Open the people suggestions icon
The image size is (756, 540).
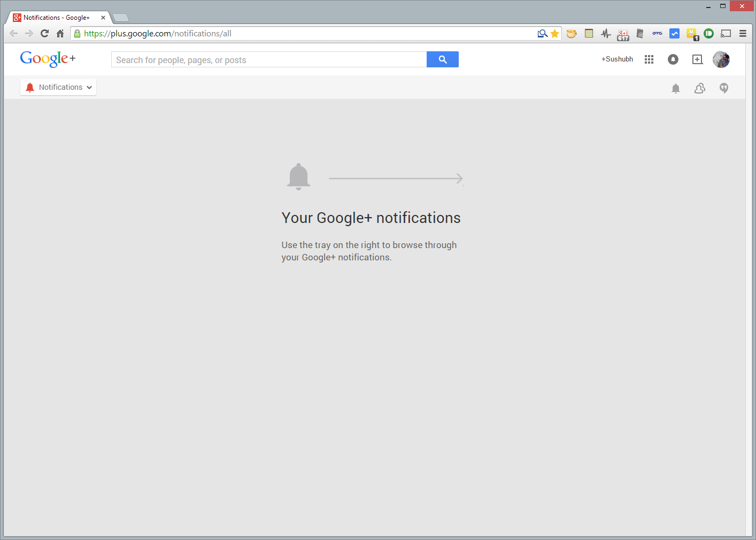pyautogui.click(x=699, y=88)
